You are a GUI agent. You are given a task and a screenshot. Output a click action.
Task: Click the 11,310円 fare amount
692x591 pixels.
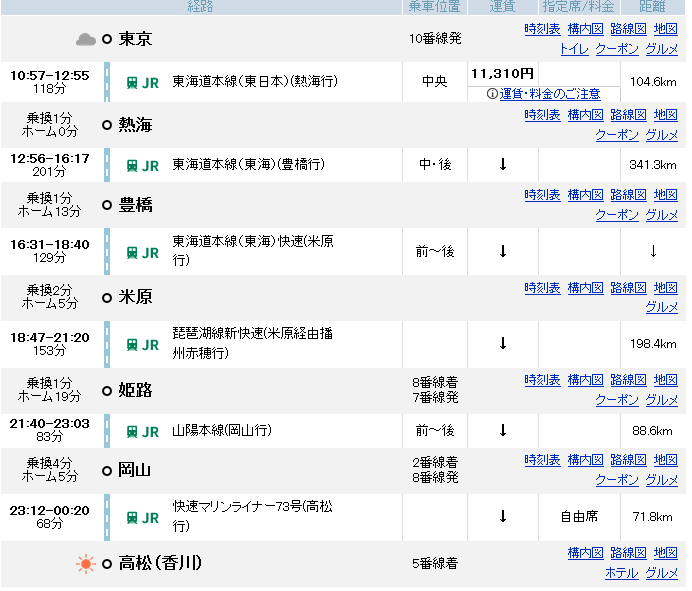point(502,73)
